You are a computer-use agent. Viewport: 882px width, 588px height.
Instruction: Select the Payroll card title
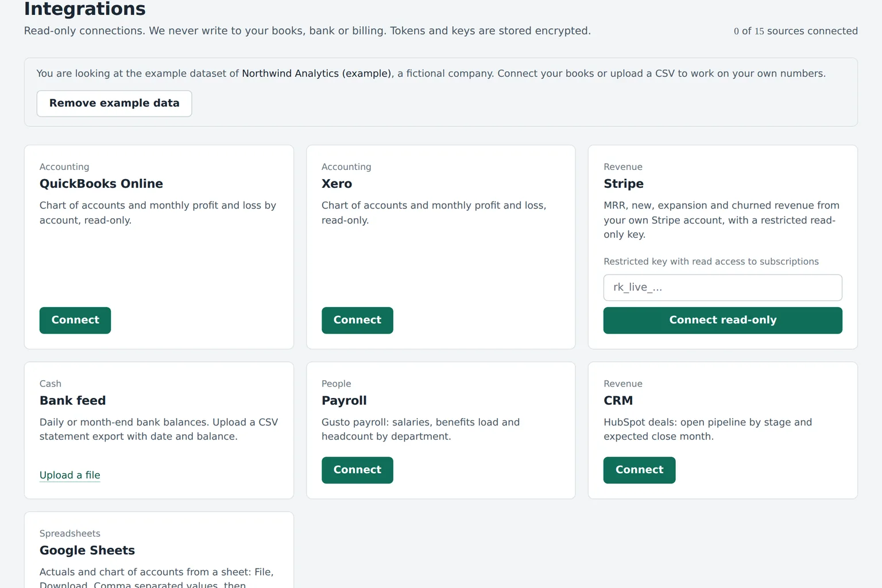click(x=344, y=401)
